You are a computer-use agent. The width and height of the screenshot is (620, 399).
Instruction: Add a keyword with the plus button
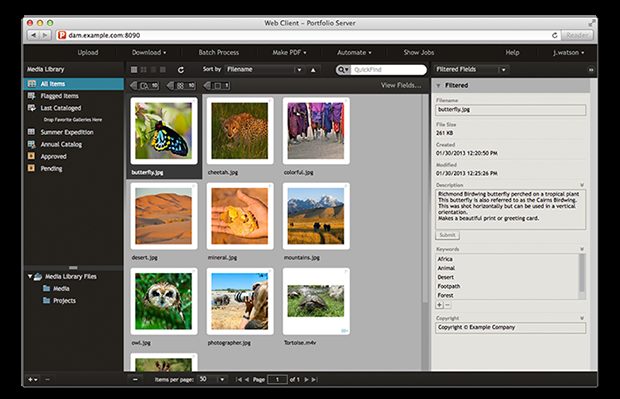point(440,305)
